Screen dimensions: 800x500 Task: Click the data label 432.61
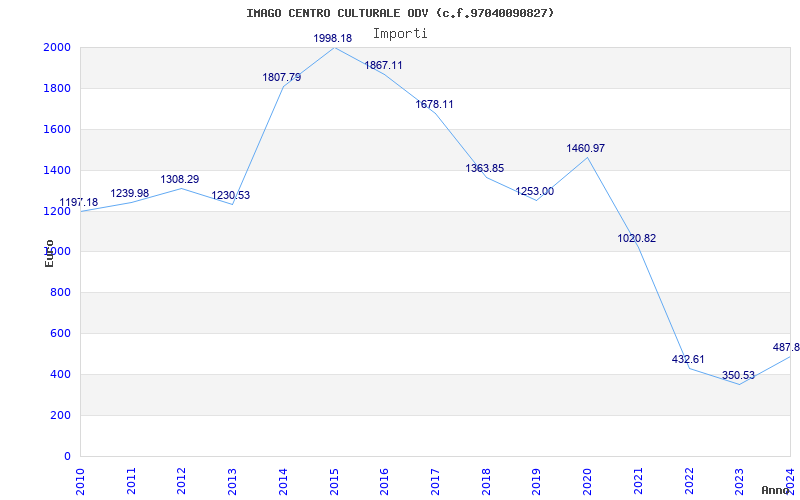(x=688, y=359)
